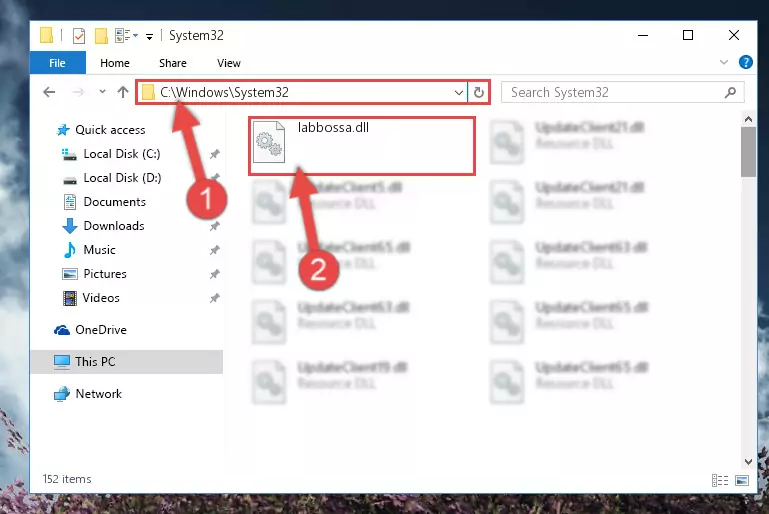Switch to the Home ribbon tab
The width and height of the screenshot is (769, 514).
coord(115,63)
